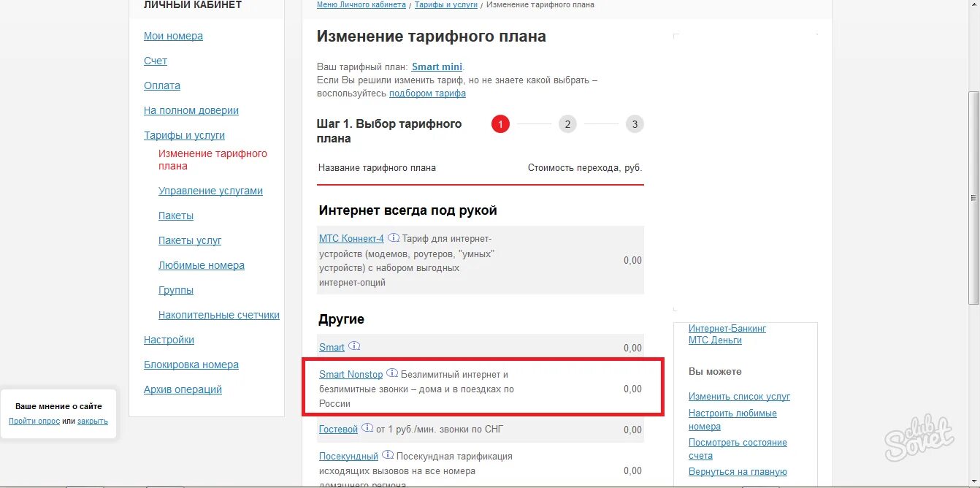This screenshot has height=488, width=980.
Task: Click Стоимость перехода, руб. column header
Action: (x=585, y=168)
